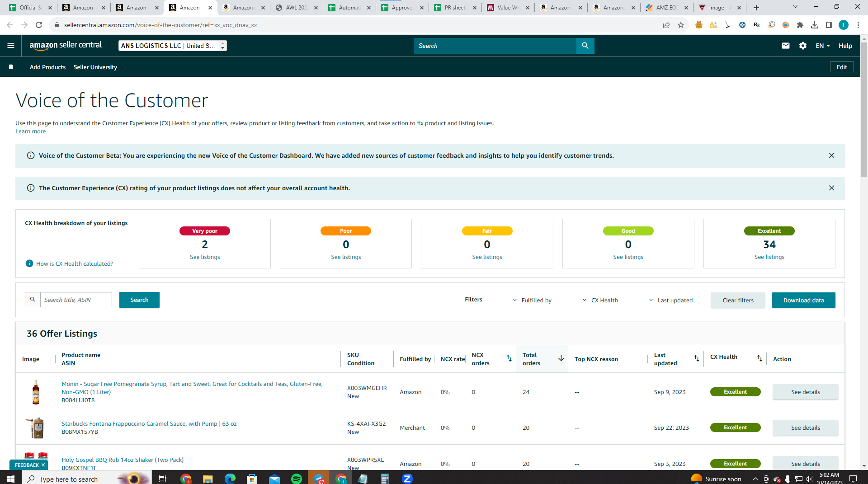Viewport: 868px width, 484px height.
Task: Open Zoom from the taskbar
Action: 407,479
